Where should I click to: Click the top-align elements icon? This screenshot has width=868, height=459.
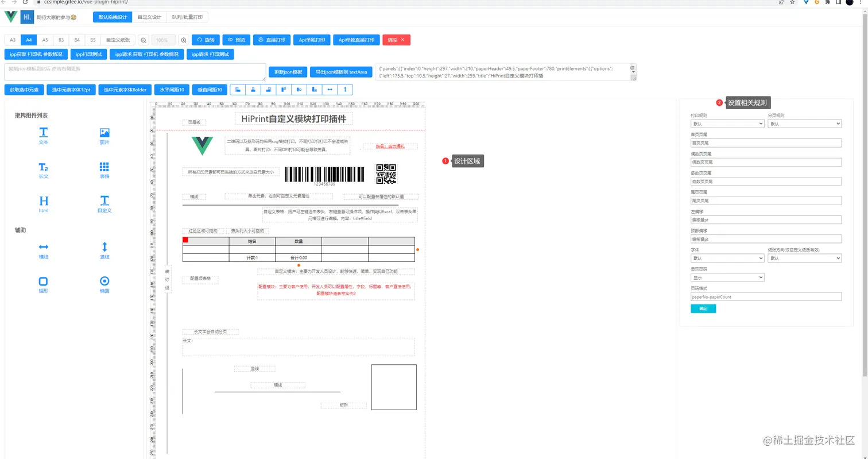tap(284, 90)
